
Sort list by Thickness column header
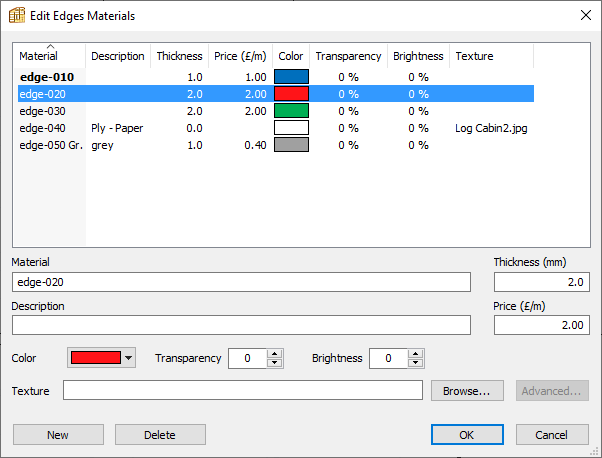pyautogui.click(x=179, y=56)
